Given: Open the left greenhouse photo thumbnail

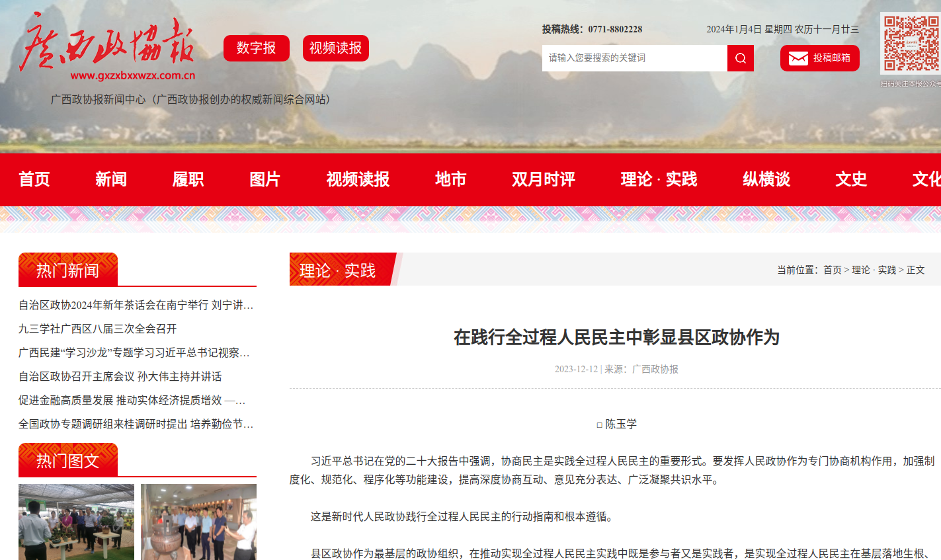Looking at the screenshot, I should click(76, 522).
